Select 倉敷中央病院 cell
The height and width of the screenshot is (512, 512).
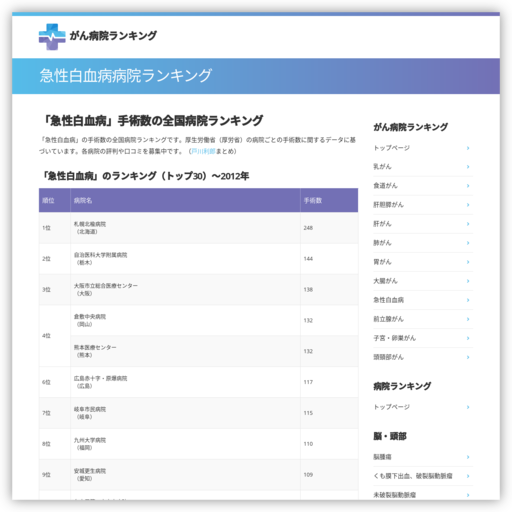[x=185, y=320]
